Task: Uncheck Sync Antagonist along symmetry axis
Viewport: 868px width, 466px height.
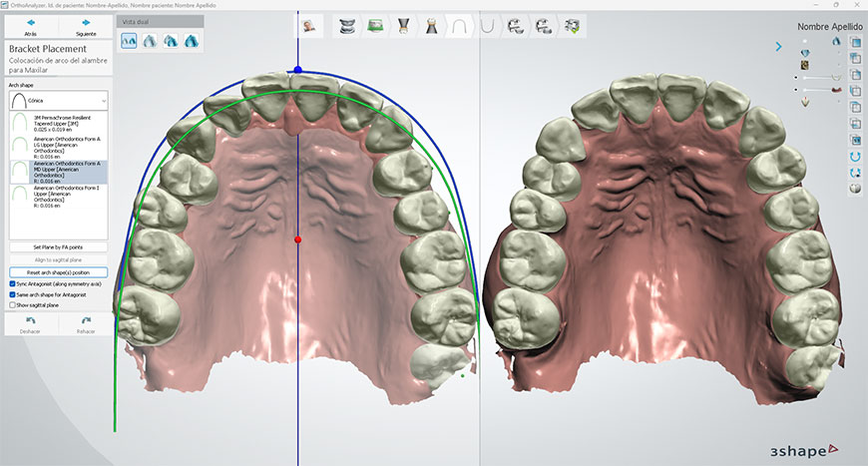Action: pos(12,283)
